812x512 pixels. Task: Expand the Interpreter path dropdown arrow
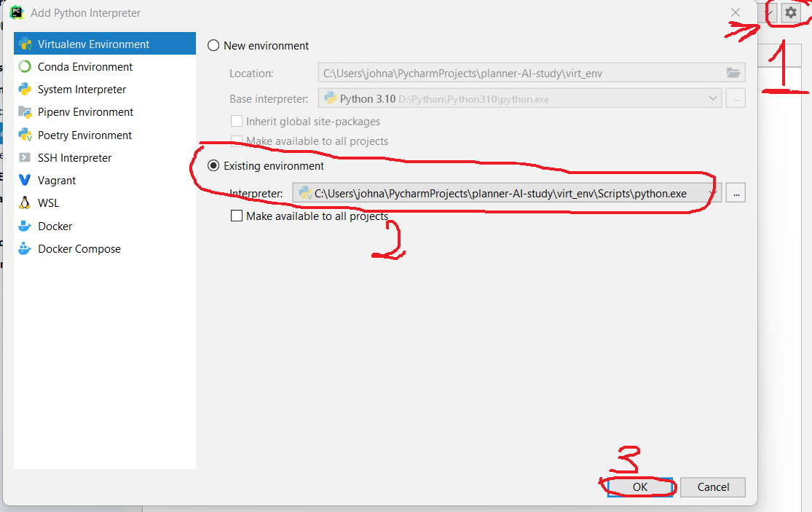click(713, 193)
